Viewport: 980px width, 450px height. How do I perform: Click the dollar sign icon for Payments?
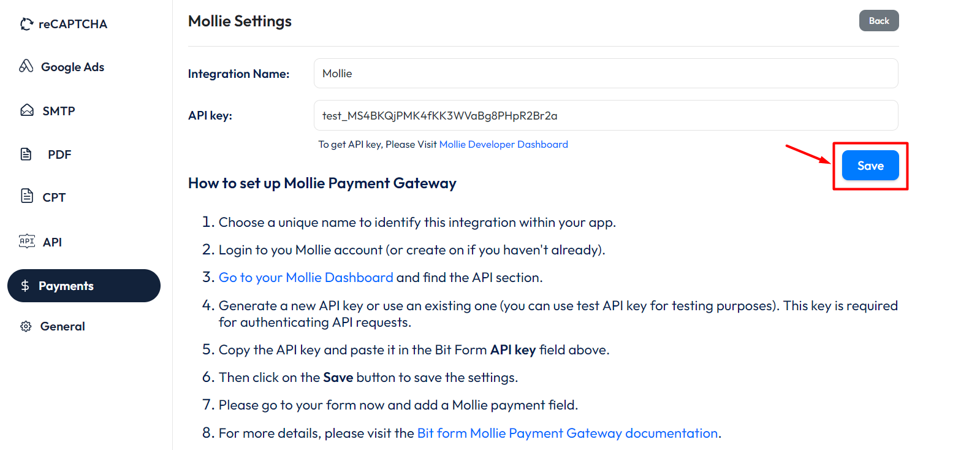[x=25, y=286]
